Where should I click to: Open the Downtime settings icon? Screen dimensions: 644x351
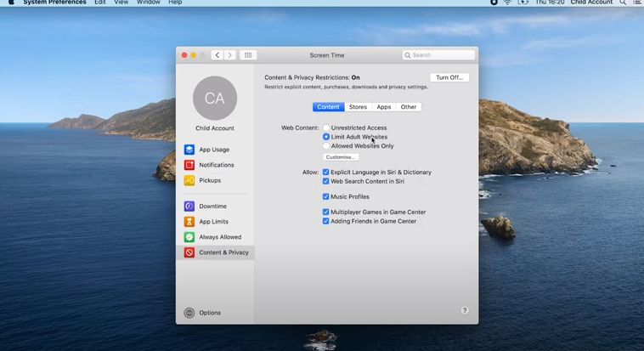coord(189,206)
